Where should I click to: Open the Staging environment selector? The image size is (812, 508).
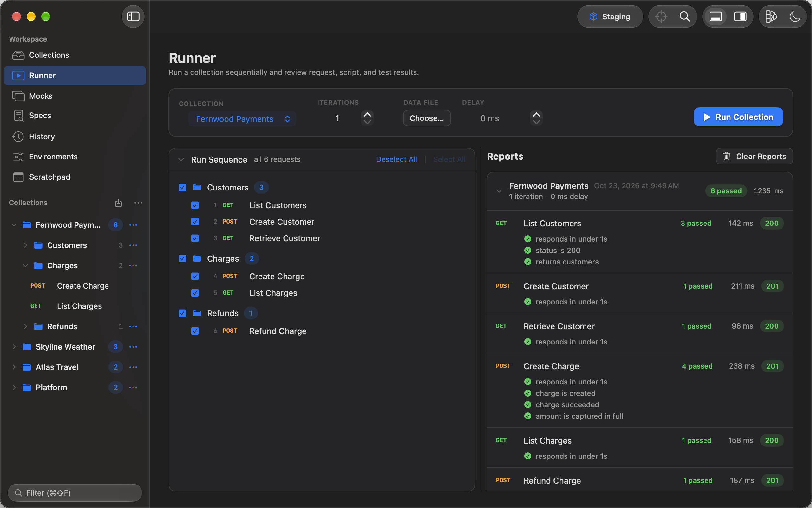click(610, 17)
